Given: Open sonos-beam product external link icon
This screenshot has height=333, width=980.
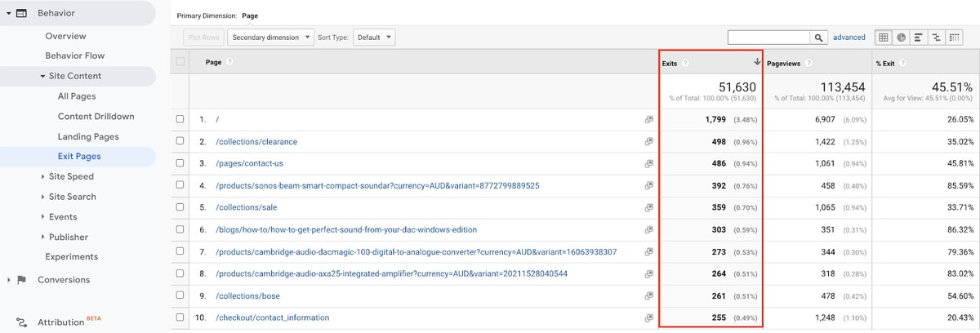Looking at the screenshot, I should pos(648,185).
